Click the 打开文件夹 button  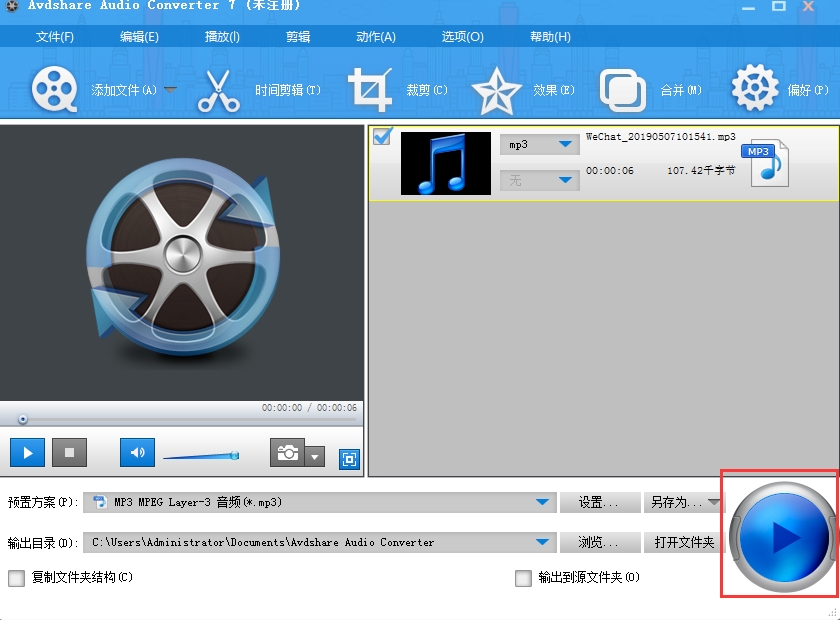click(684, 542)
